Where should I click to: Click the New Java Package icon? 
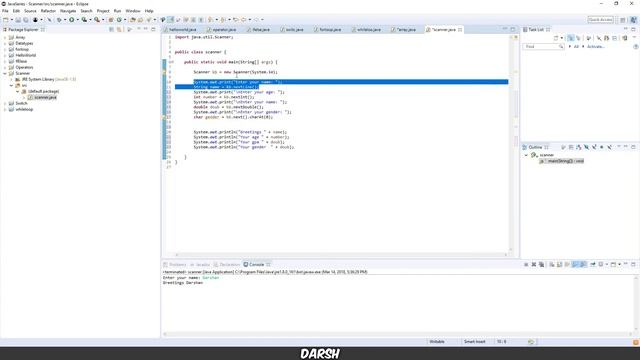[x=111, y=20]
